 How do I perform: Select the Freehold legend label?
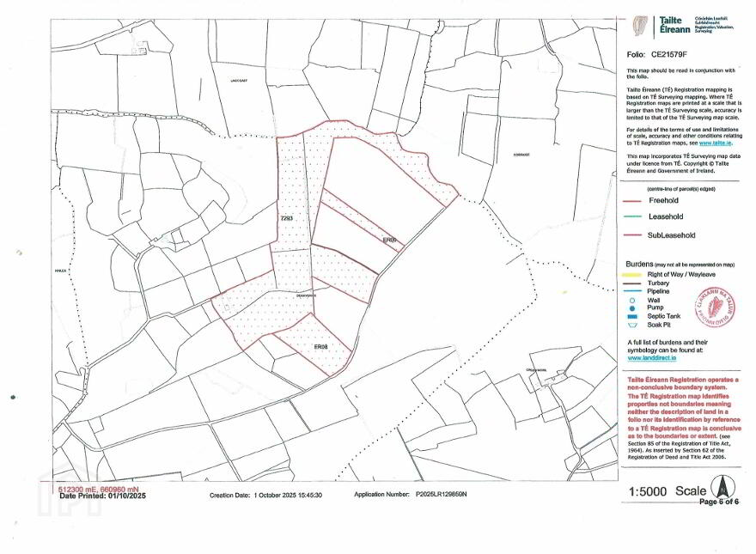point(663,201)
